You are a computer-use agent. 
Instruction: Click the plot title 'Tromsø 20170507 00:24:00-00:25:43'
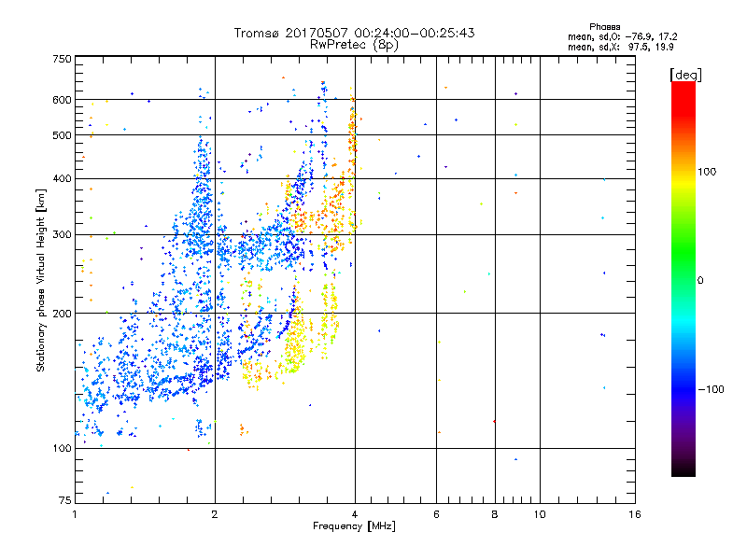tap(354, 33)
